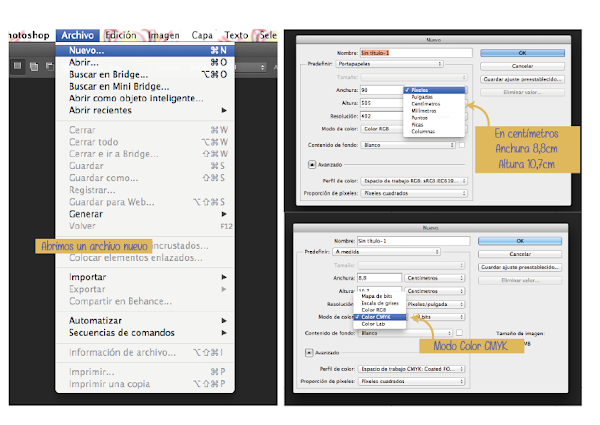The image size is (600, 425).
Task: Click the Resolución field showing 402
Action: (382, 116)
